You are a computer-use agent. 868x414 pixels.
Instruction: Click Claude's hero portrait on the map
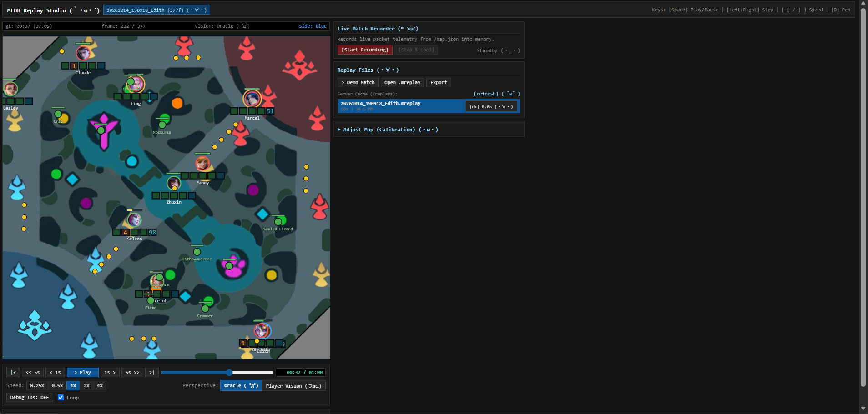(83, 54)
